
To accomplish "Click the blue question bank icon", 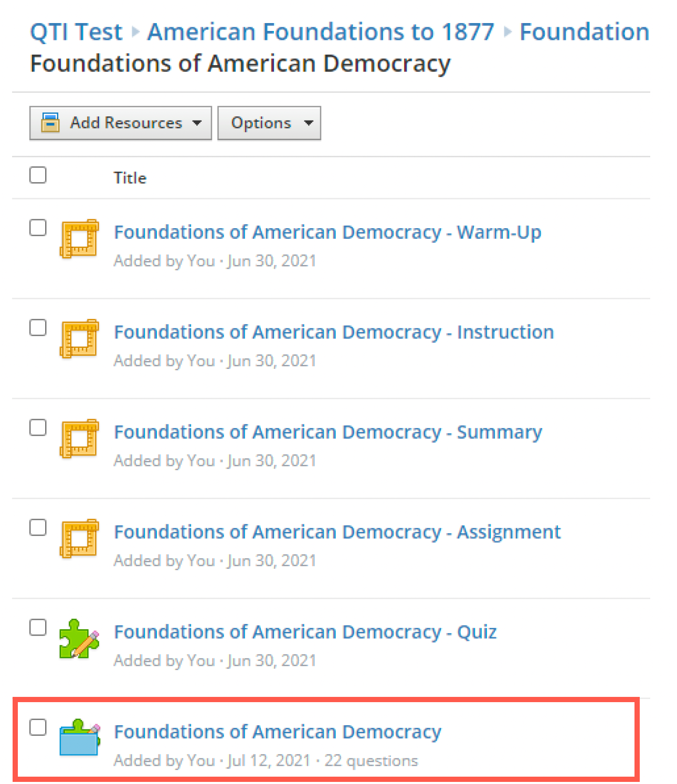I will tap(79, 737).
